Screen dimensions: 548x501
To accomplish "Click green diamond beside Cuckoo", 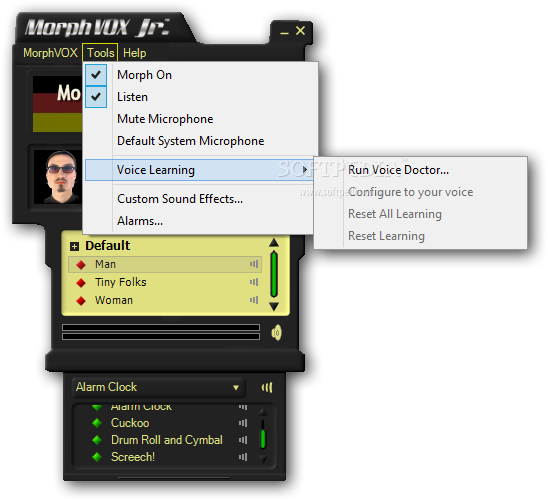I will 97,423.
